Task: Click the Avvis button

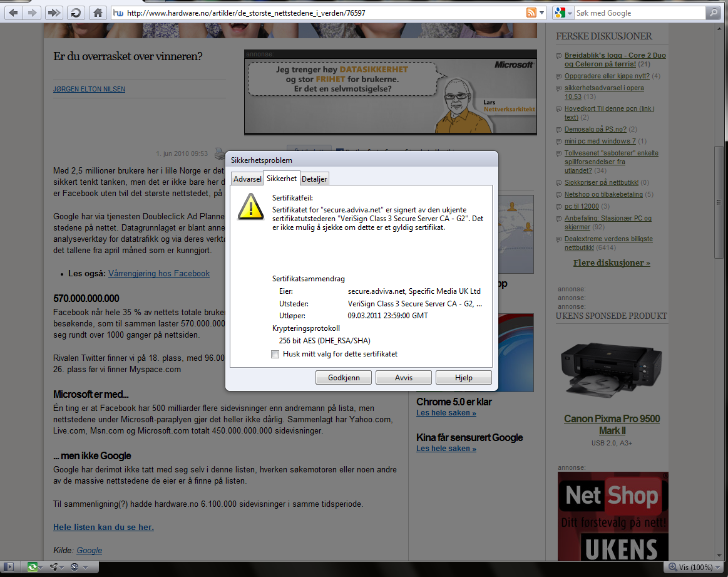Action: pyautogui.click(x=404, y=377)
